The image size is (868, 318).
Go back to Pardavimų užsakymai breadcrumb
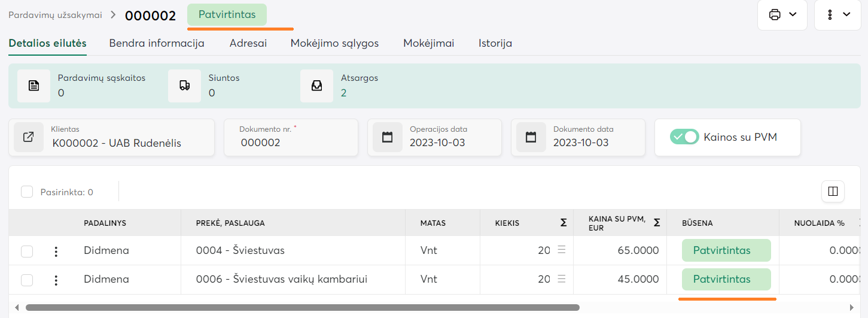[55, 15]
